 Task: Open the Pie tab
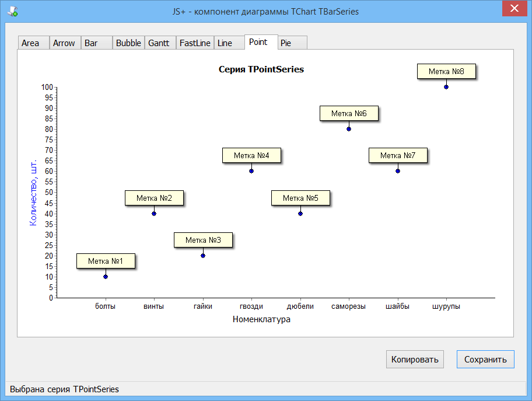[x=292, y=43]
